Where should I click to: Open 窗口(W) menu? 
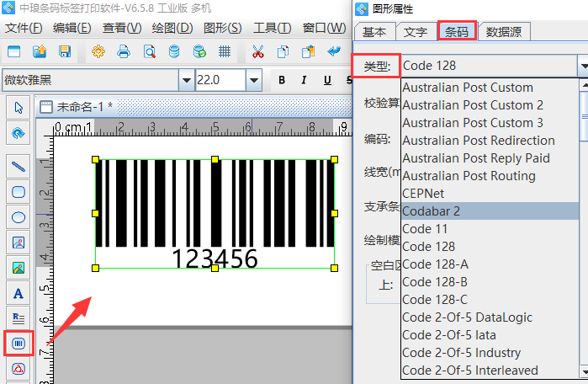[x=324, y=28]
